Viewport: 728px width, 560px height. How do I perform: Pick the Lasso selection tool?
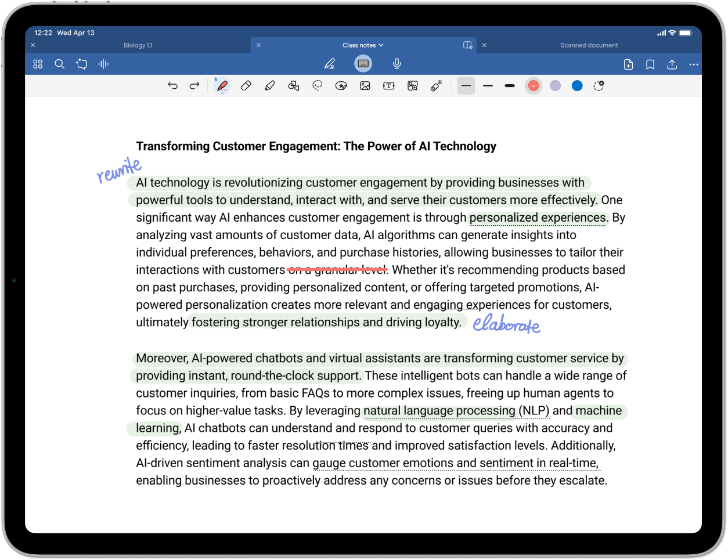click(x=317, y=85)
